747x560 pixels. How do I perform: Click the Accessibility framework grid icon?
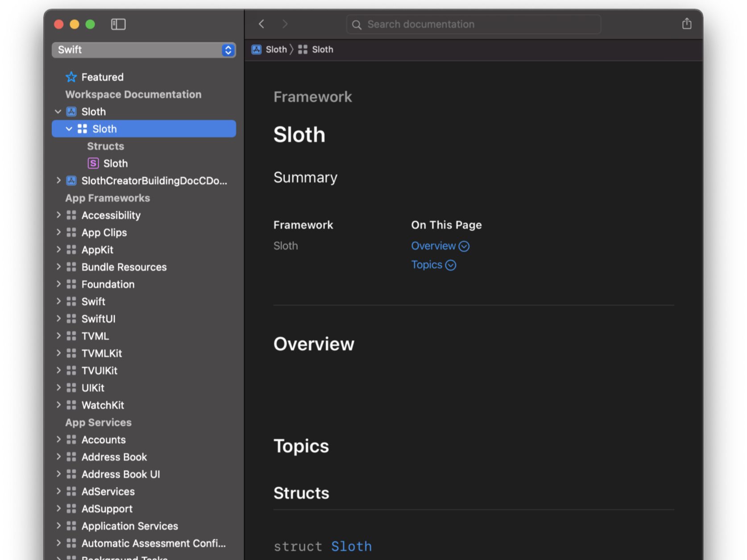[x=71, y=215]
